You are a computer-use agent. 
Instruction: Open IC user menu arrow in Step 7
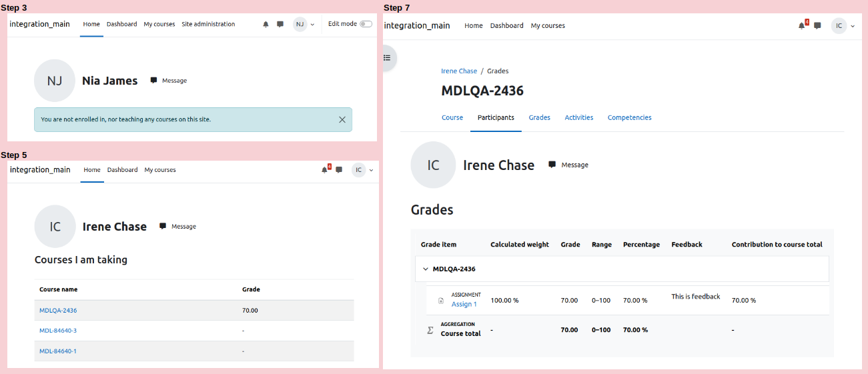coord(853,27)
